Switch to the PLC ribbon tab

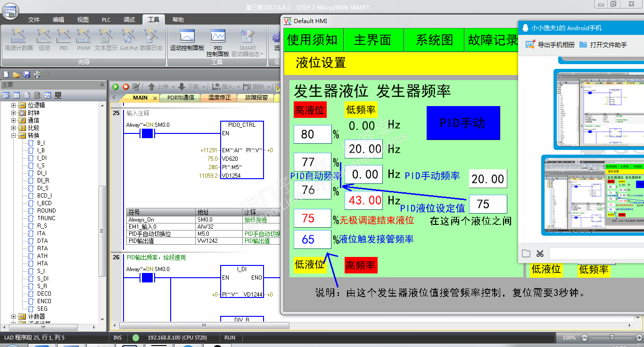coord(106,20)
